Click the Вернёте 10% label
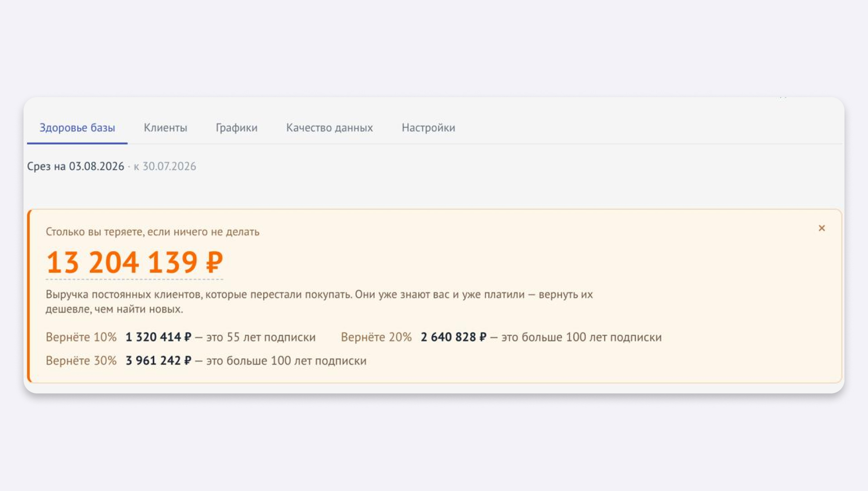 81,337
